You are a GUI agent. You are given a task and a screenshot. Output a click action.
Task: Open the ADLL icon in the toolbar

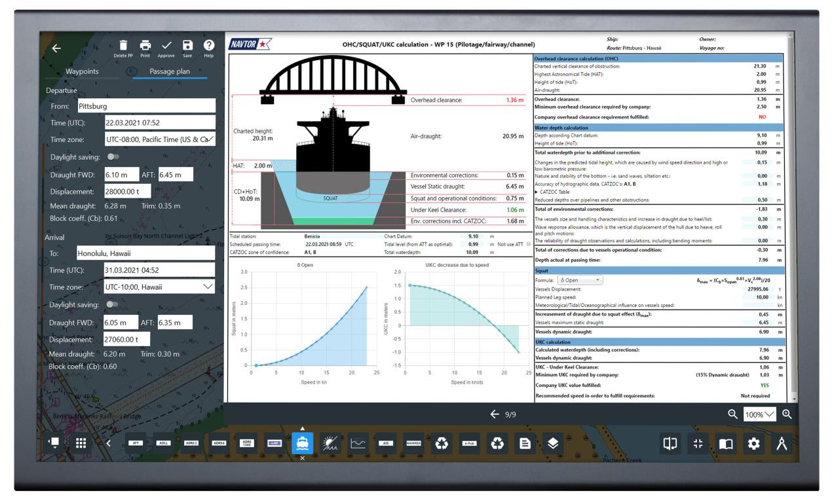point(162,442)
